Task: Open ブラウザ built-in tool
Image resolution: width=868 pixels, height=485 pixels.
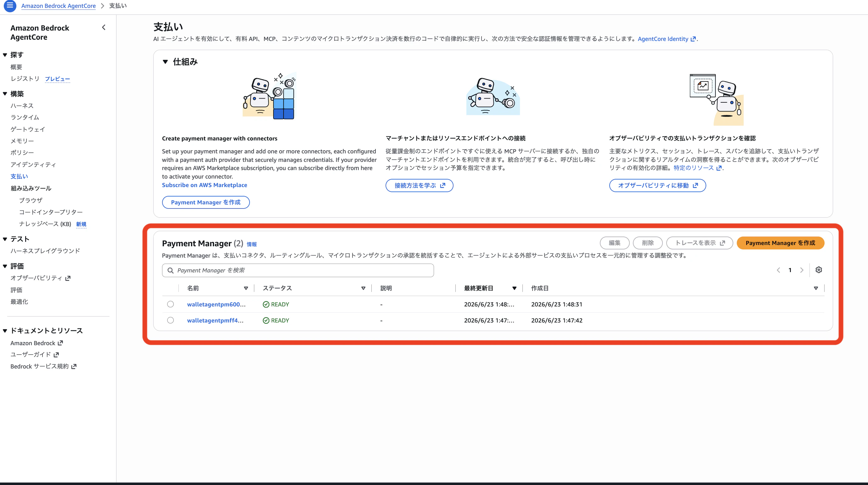Action: 31,200
